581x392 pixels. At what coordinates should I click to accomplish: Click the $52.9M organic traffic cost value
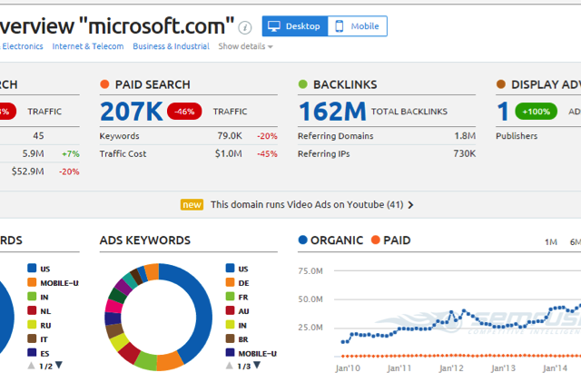pyautogui.click(x=27, y=171)
